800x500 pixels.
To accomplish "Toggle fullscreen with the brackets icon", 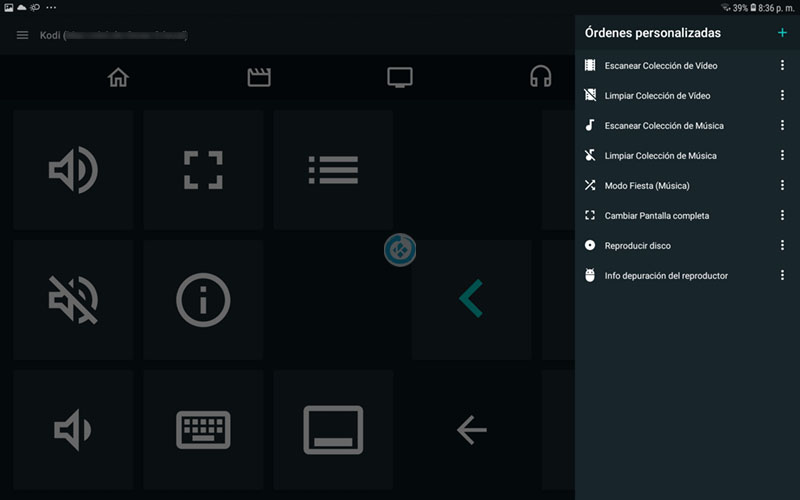I will (x=203, y=170).
